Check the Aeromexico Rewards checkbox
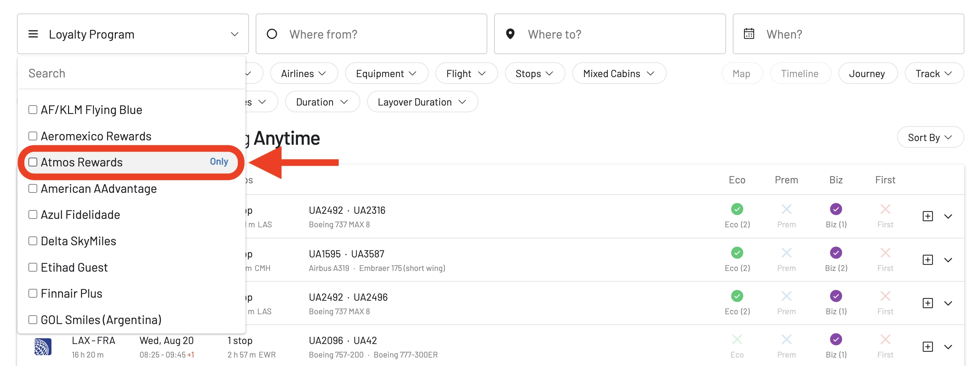This screenshot has height=366, width=980. (33, 136)
